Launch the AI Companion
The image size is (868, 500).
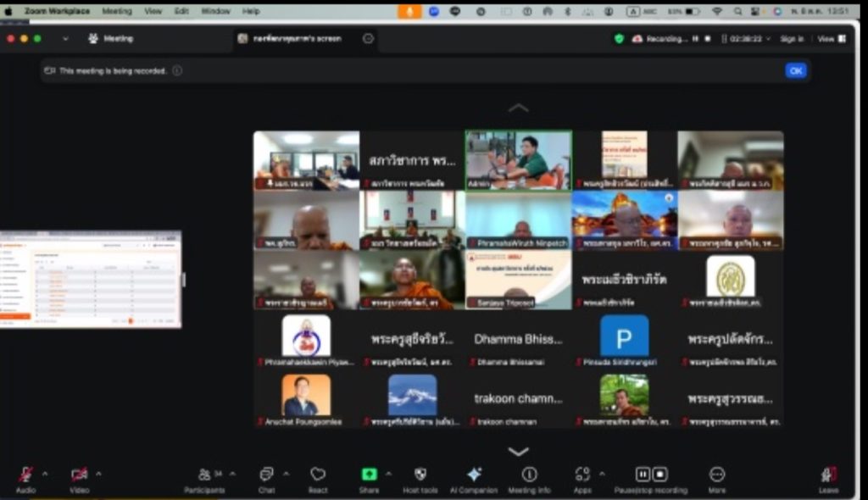475,475
